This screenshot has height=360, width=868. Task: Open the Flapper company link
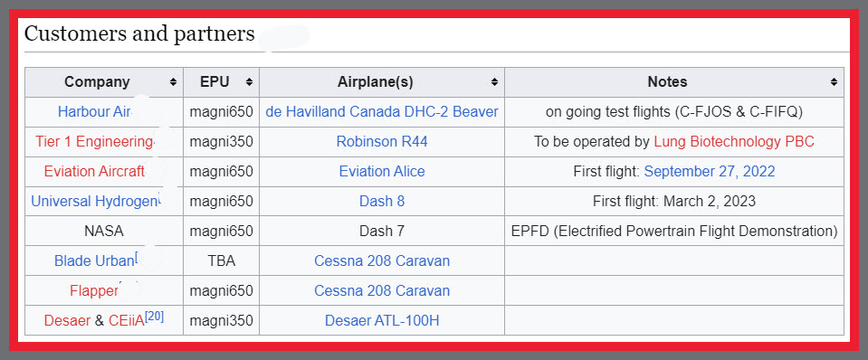[94, 290]
